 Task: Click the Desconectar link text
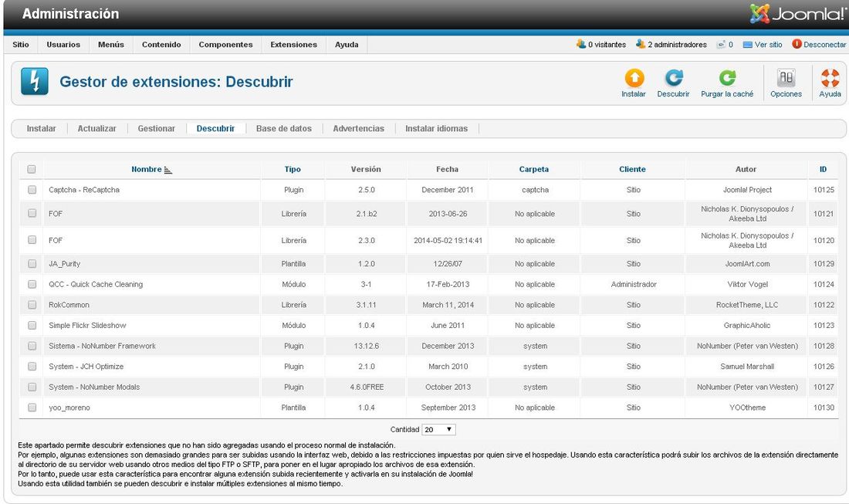pyautogui.click(x=824, y=45)
